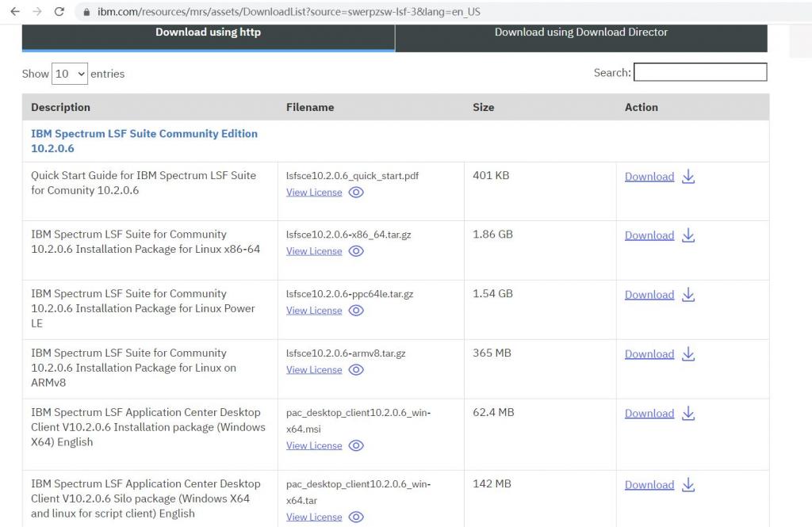
Task: Click download arrow icon for x86_64.tar.gz
Action: click(688, 235)
